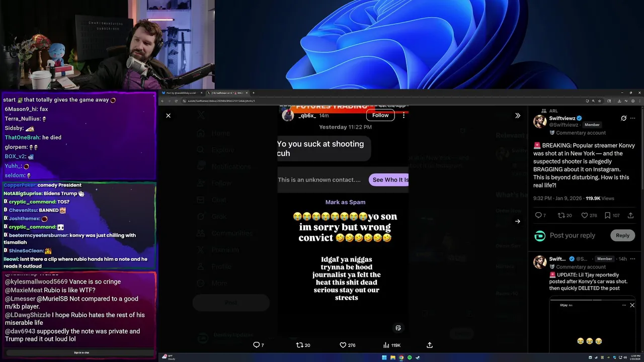
Task: Click the Grok explain icon beside Swiftviewz
Action: coord(623,118)
